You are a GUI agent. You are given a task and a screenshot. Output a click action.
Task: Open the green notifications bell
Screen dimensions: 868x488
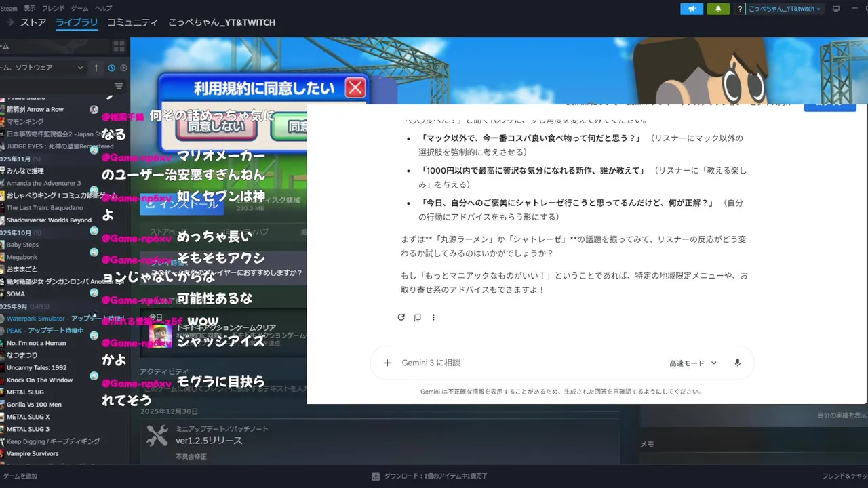pos(718,9)
